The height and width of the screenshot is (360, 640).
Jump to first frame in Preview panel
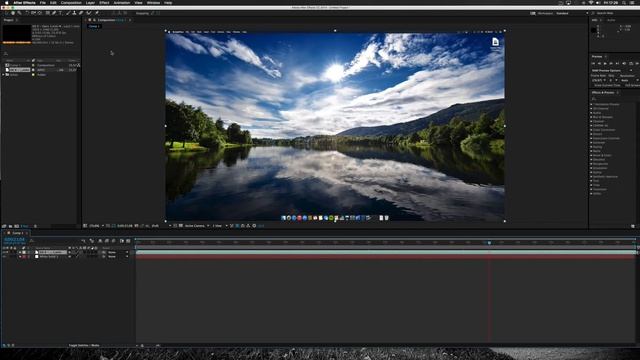593,63
